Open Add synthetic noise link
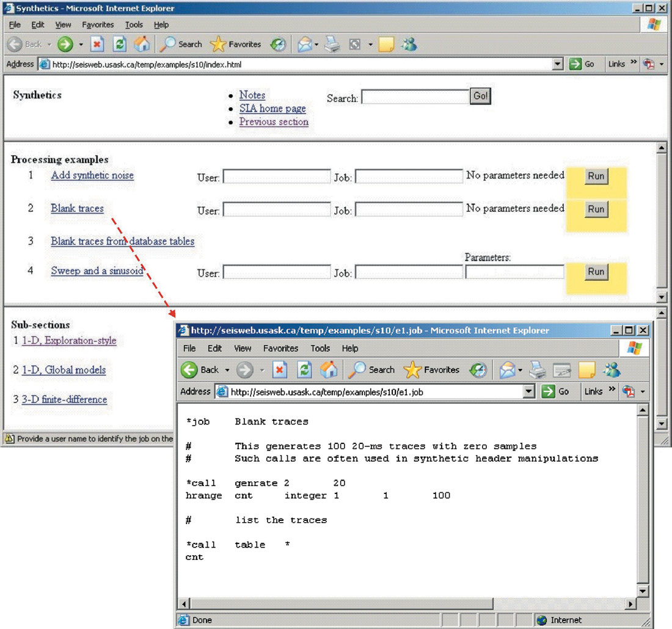This screenshot has width=672, height=629. tap(92, 175)
